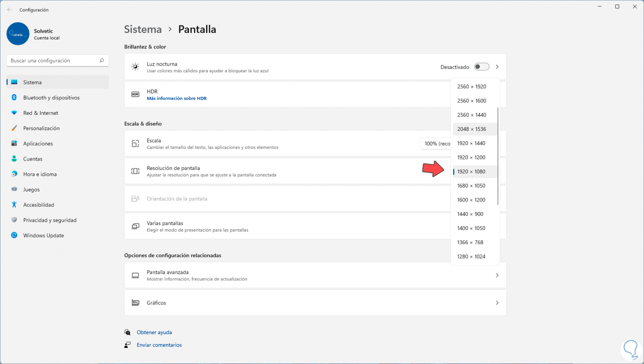
Task: Expand Luz nocturna settings chevron
Action: [x=497, y=67]
